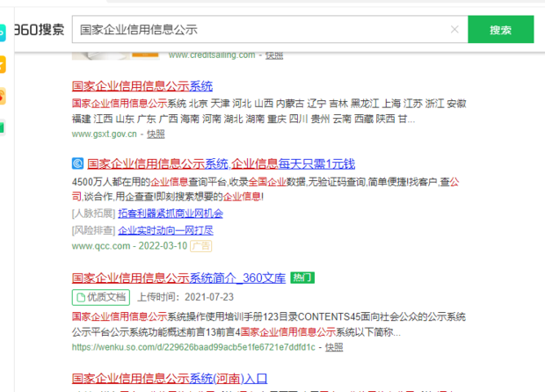The image size is (545, 392).
Task: Click the [风险排查] label text
Action: (93, 230)
